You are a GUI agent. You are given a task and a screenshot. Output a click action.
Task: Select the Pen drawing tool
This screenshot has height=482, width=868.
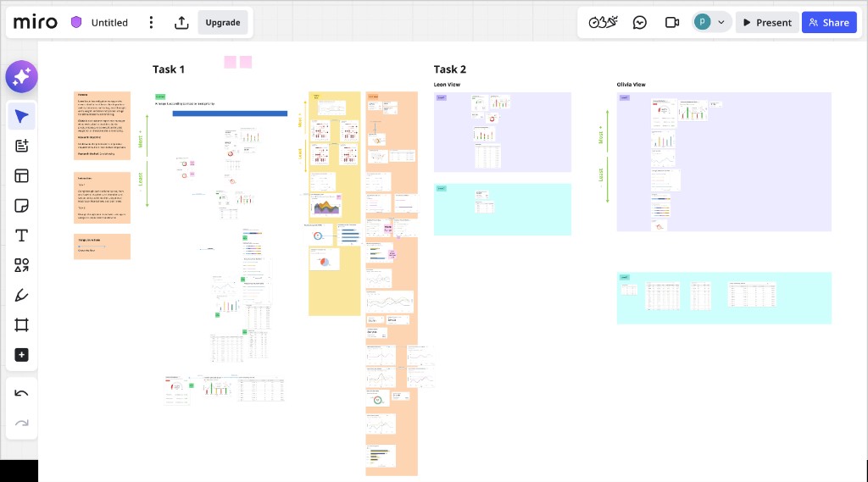click(x=21, y=295)
